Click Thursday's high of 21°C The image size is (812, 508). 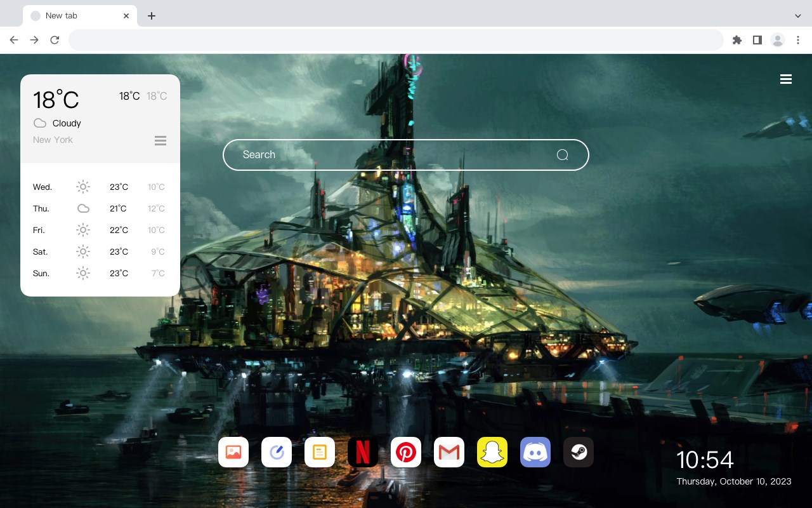pyautogui.click(x=118, y=208)
